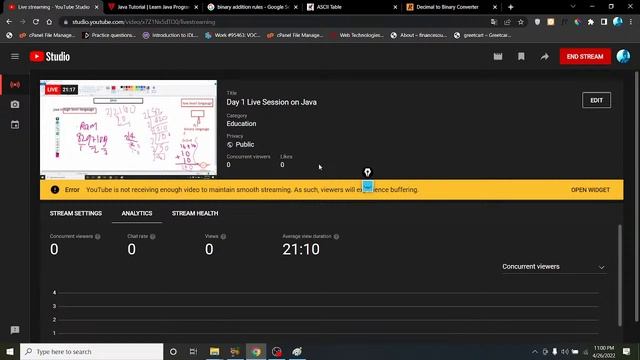Screen dimensions: 640x360
Task: Switch to the Stream Health tab
Action: coord(195,213)
